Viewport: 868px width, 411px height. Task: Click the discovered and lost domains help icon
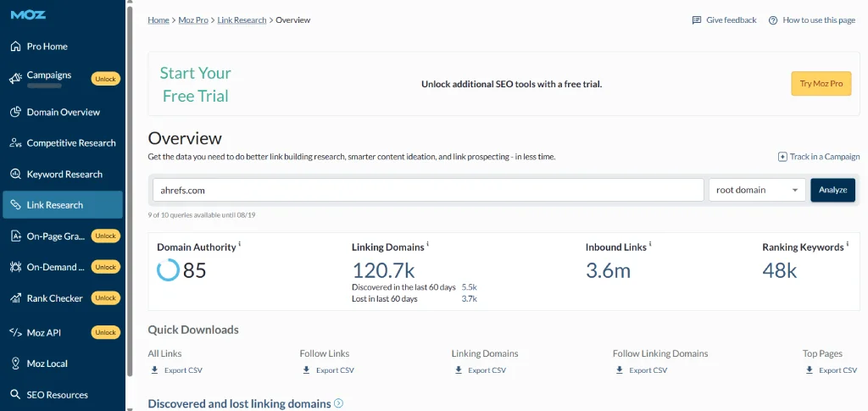click(x=339, y=403)
